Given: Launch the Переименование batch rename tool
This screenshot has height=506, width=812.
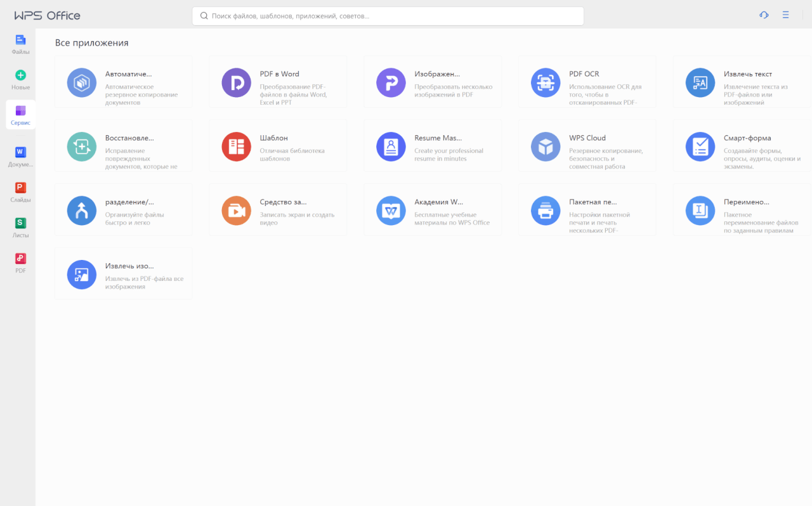Looking at the screenshot, I should pos(741,209).
